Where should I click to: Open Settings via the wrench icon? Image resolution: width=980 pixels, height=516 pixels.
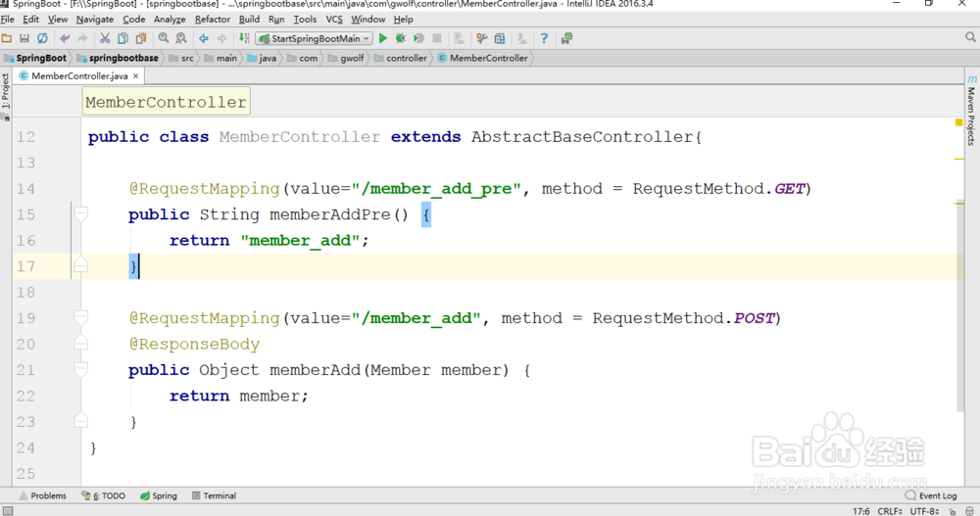(x=481, y=39)
